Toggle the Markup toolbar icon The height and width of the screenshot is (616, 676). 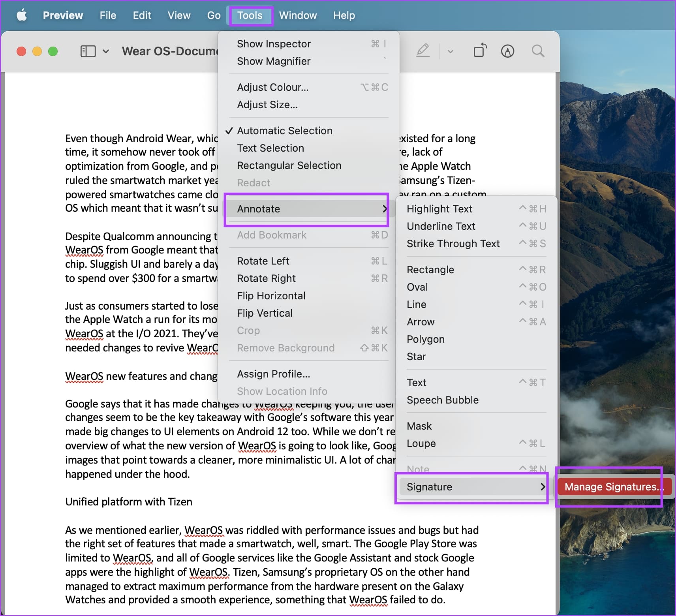pyautogui.click(x=507, y=51)
